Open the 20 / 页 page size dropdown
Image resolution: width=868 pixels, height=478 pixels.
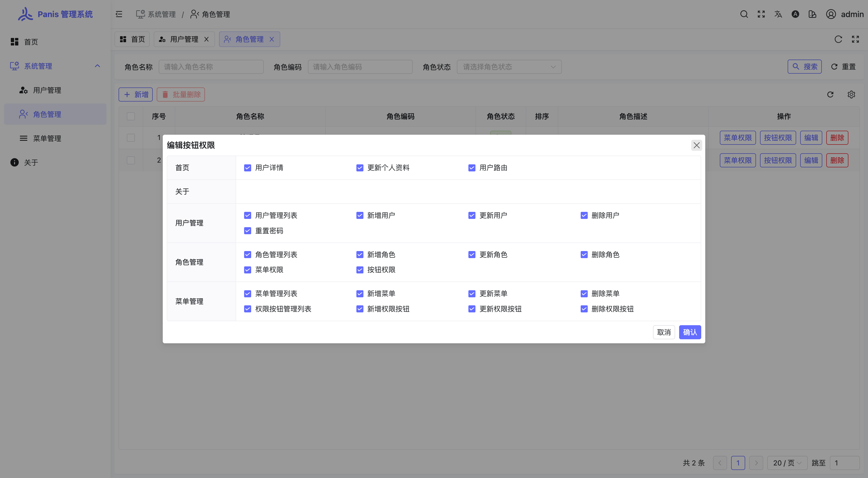(x=787, y=463)
